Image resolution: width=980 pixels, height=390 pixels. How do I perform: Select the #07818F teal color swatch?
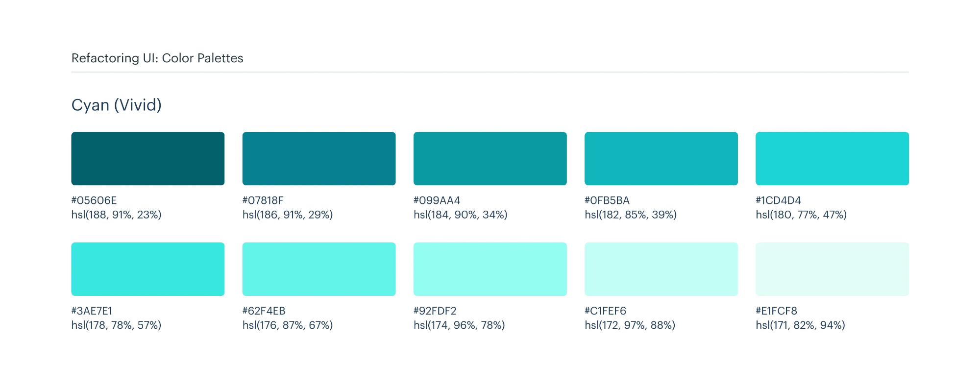click(x=318, y=158)
